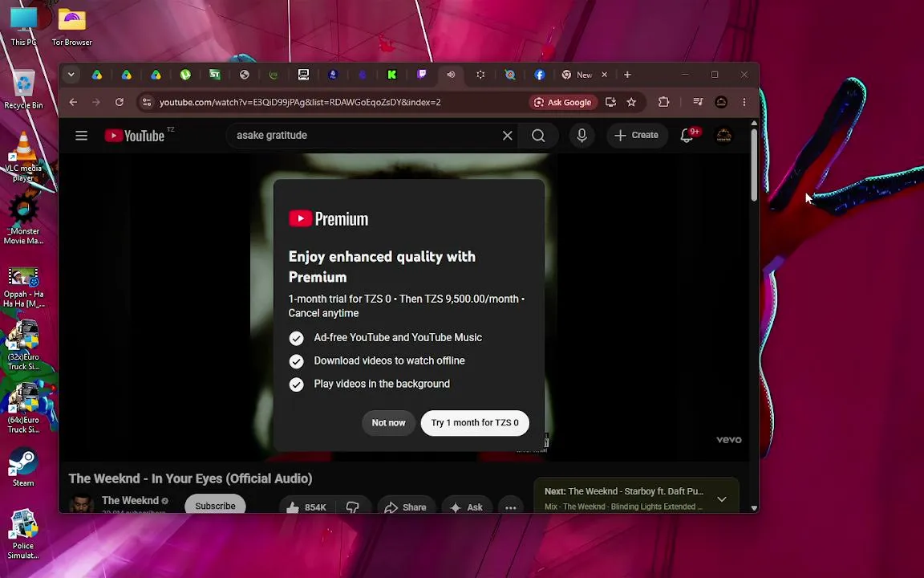Select the (32x)Euro Truck Simulator shortcut
The height and width of the screenshot is (578, 924).
click(23, 345)
